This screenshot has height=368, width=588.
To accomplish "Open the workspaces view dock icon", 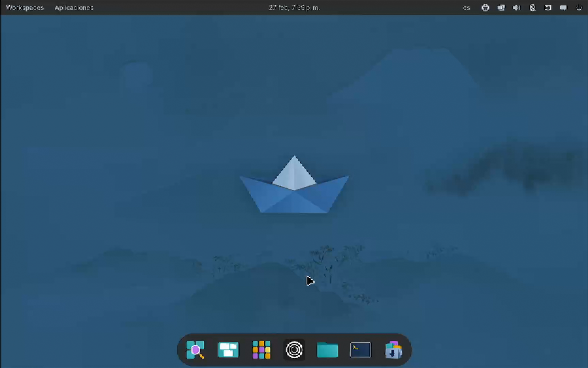I will click(228, 350).
